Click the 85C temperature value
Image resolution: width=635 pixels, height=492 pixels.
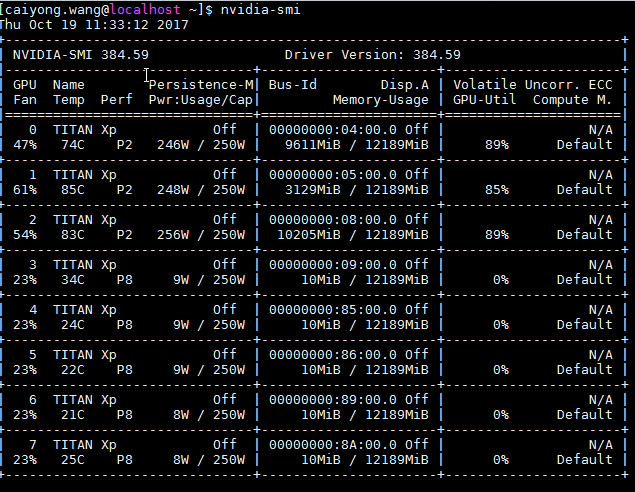coord(72,190)
